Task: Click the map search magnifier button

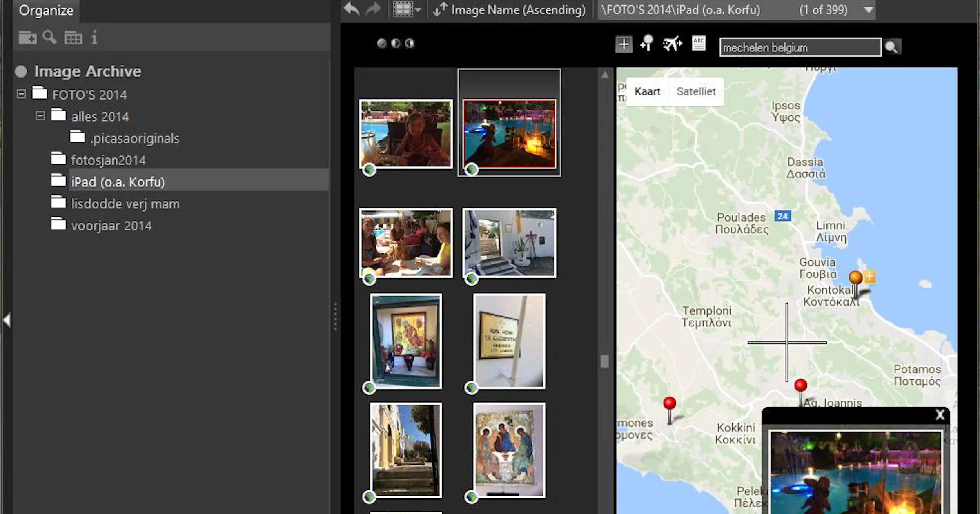Action: 891,47
